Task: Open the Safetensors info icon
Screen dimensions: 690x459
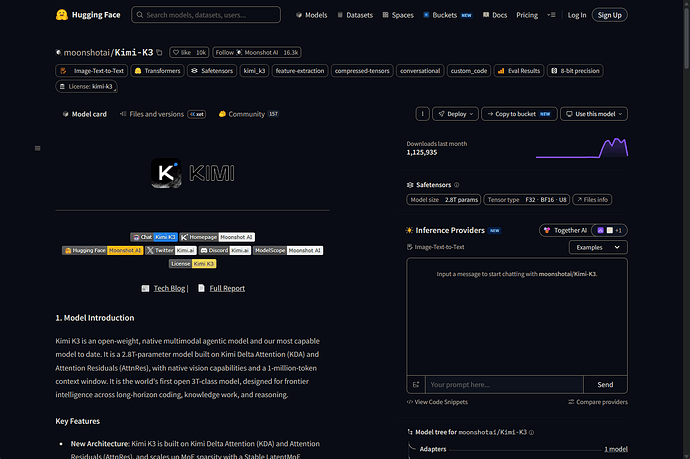Action: (456, 185)
